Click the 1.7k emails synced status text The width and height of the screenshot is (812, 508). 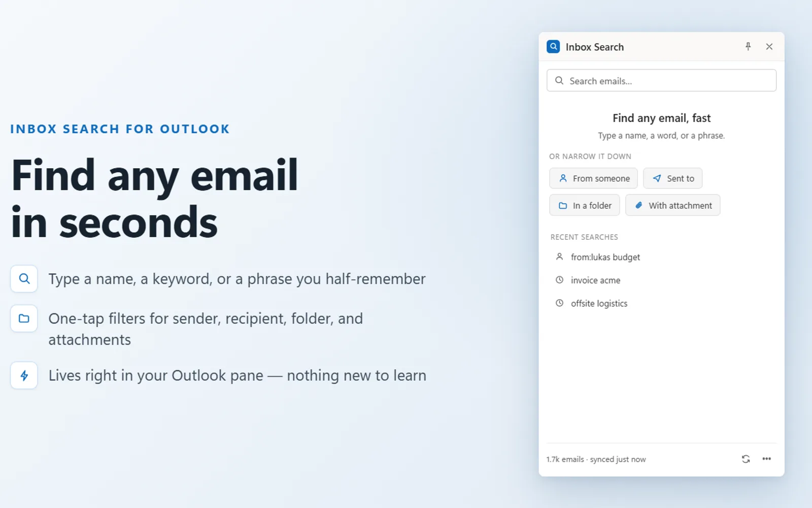pos(596,459)
